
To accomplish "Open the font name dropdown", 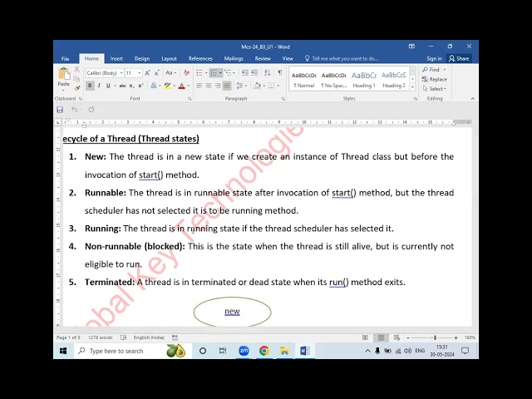I will point(121,73).
